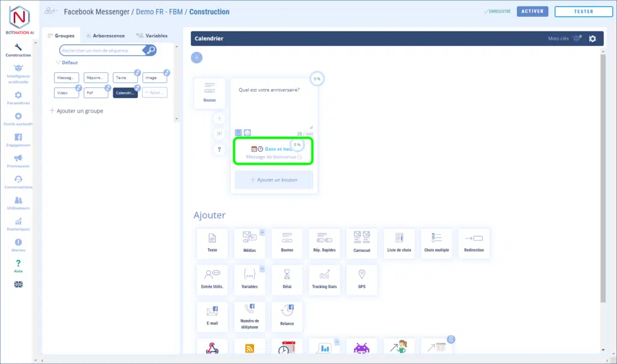Open the settings gear in Calendrier header

592,39
